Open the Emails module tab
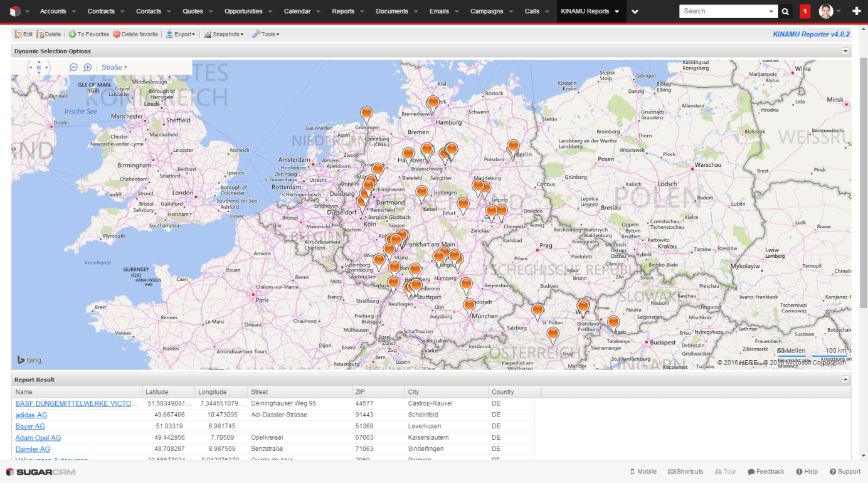The height and width of the screenshot is (483, 868). coord(439,11)
